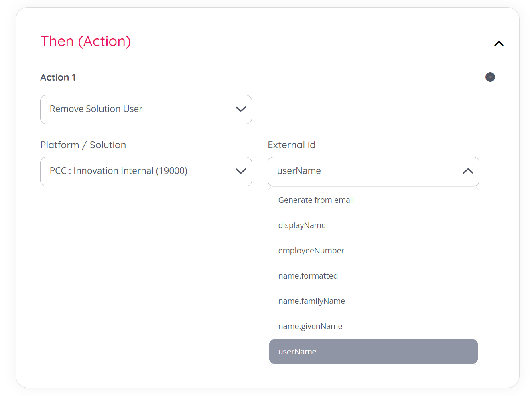Click the Then (Action) section heading

86,41
